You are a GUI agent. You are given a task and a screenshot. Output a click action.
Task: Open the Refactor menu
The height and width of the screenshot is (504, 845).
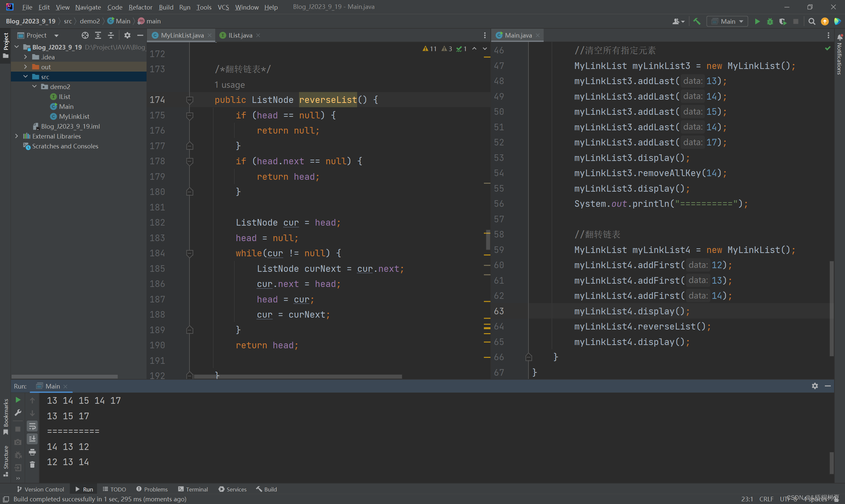140,7
